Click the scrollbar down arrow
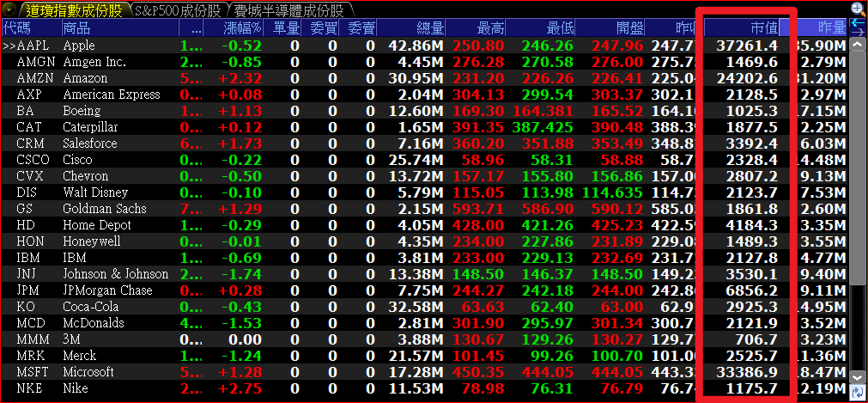The height and width of the screenshot is (403, 868). pyautogui.click(x=858, y=377)
